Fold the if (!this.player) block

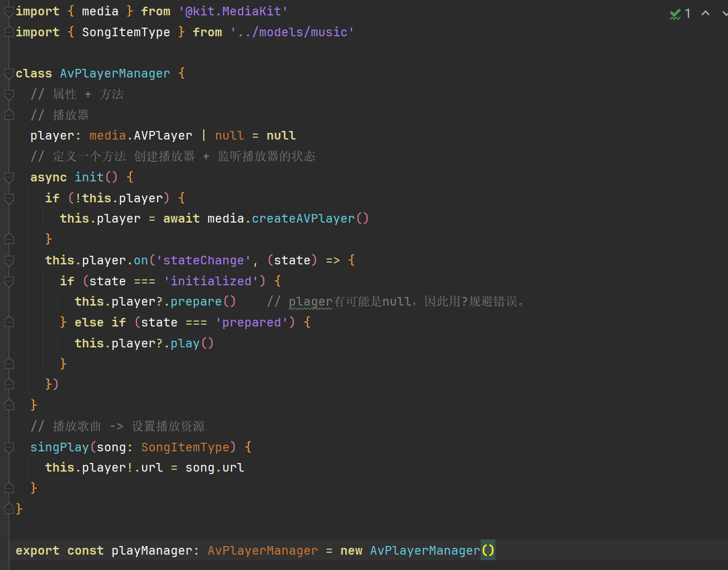tap(9, 198)
